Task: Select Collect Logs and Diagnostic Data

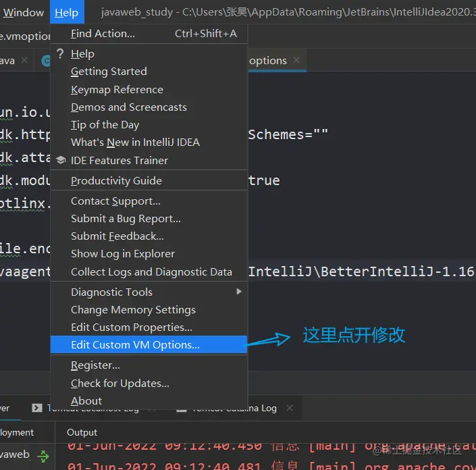Action: click(149, 271)
